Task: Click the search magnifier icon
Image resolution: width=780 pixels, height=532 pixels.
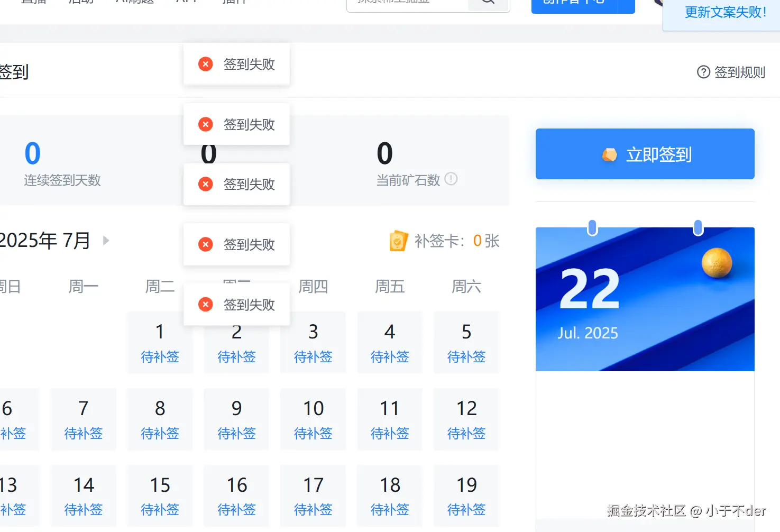Action: 486,3
